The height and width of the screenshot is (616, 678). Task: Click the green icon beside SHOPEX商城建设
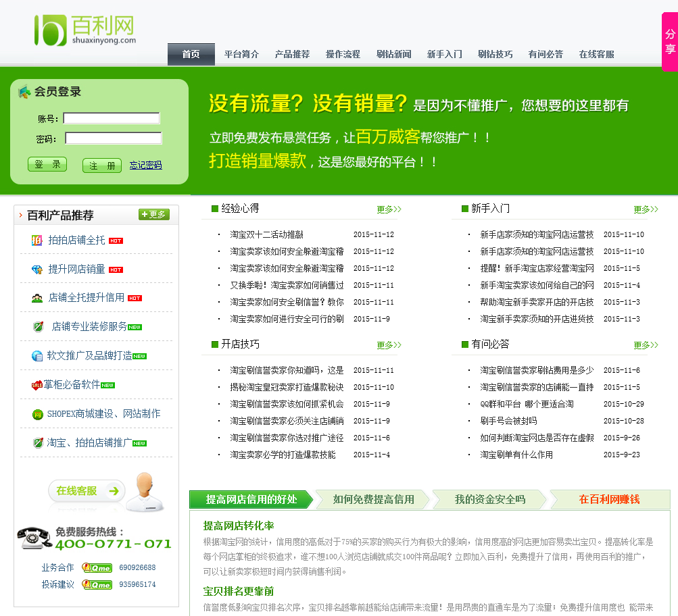(38, 415)
